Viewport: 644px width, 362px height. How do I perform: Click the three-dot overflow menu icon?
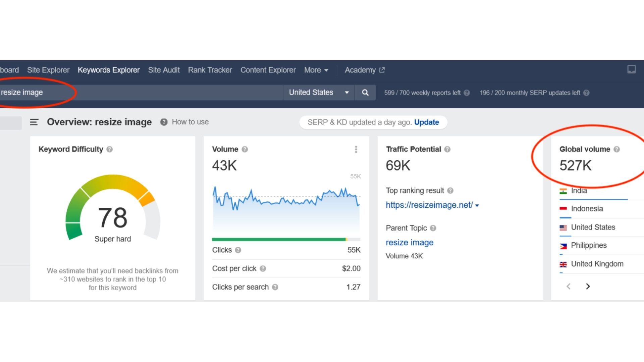point(356,149)
